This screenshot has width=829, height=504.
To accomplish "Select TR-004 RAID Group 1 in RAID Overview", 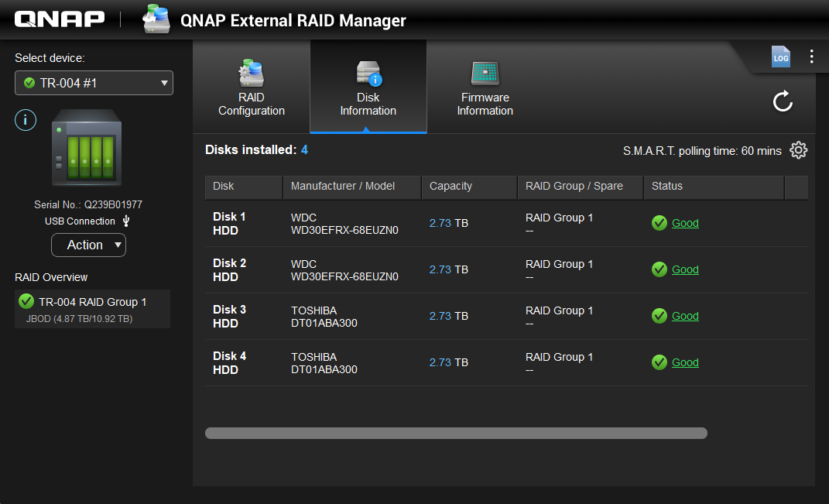I will click(x=92, y=309).
